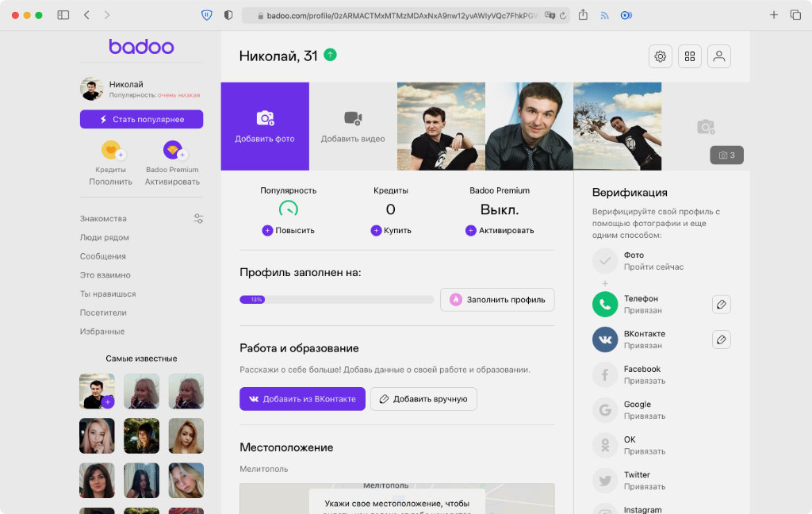The image size is (812, 514).
Task: Click the Google verification icon
Action: (x=605, y=410)
